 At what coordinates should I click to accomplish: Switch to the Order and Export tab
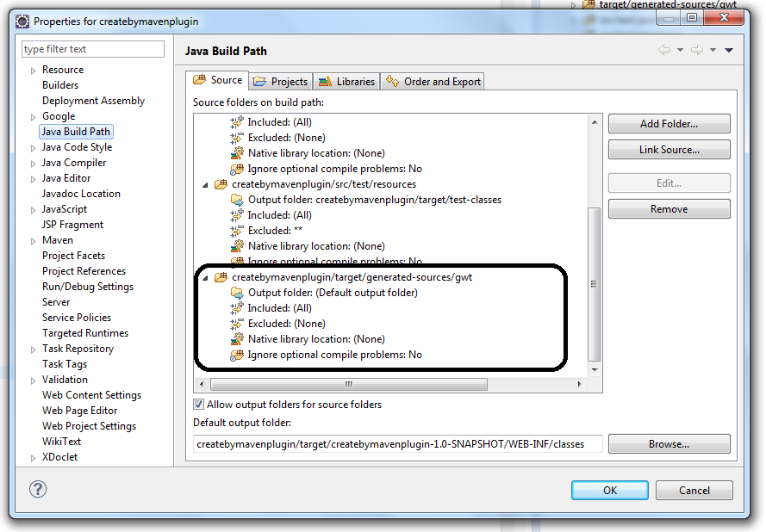[x=433, y=82]
